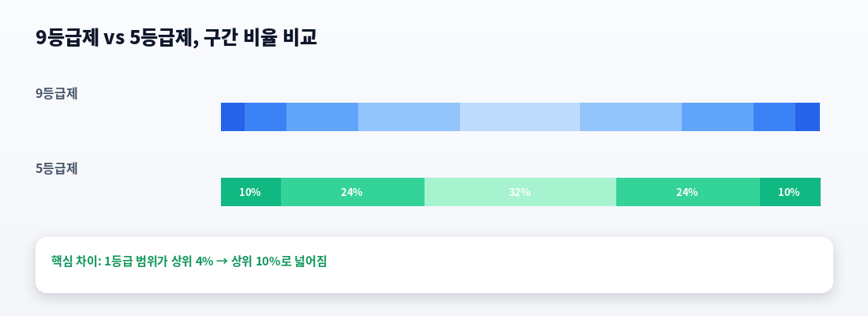Click the green '핵심 차이' summary text
The width and height of the screenshot is (868, 316).
click(189, 261)
